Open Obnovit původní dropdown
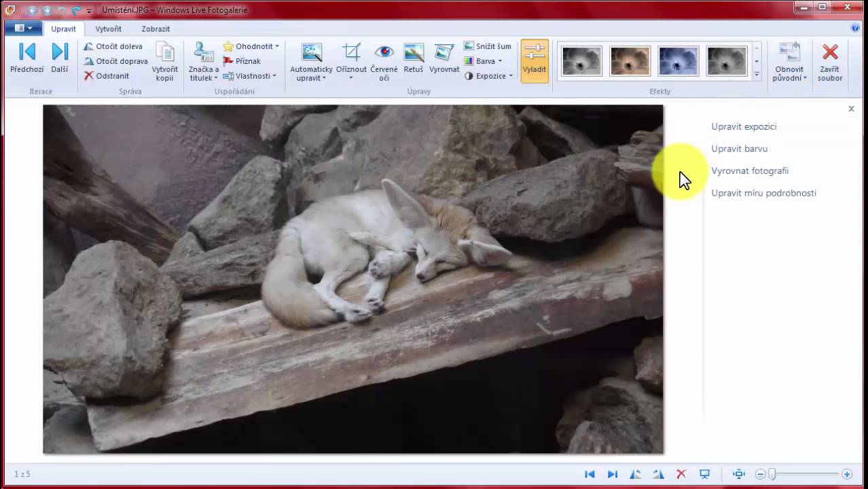This screenshot has height=489, width=868. click(x=789, y=62)
